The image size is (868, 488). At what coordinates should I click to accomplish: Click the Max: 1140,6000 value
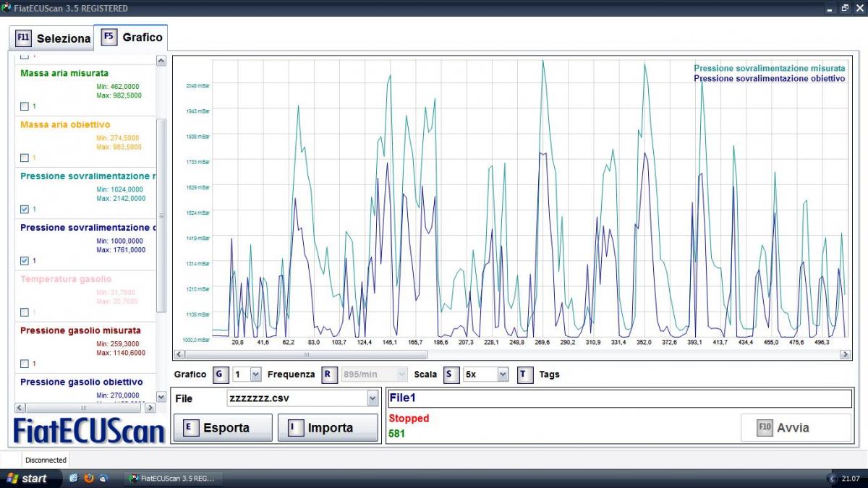coord(121,353)
